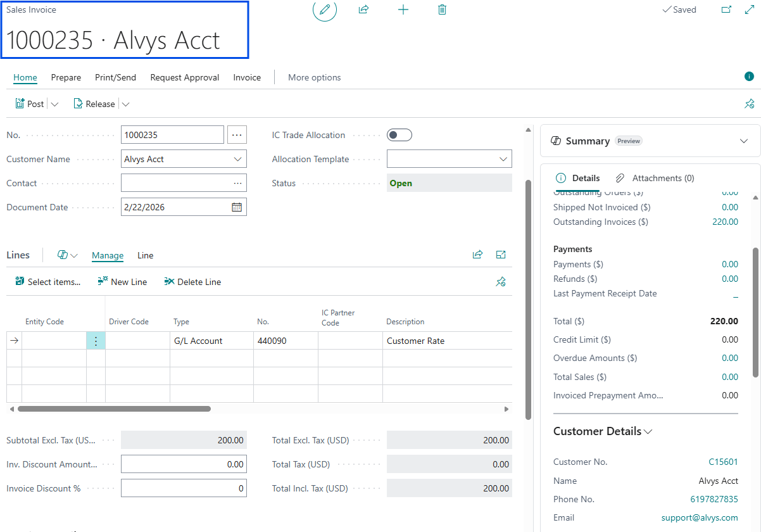Click the Customer Rate description cell
The image size is (761, 532).
(x=447, y=341)
